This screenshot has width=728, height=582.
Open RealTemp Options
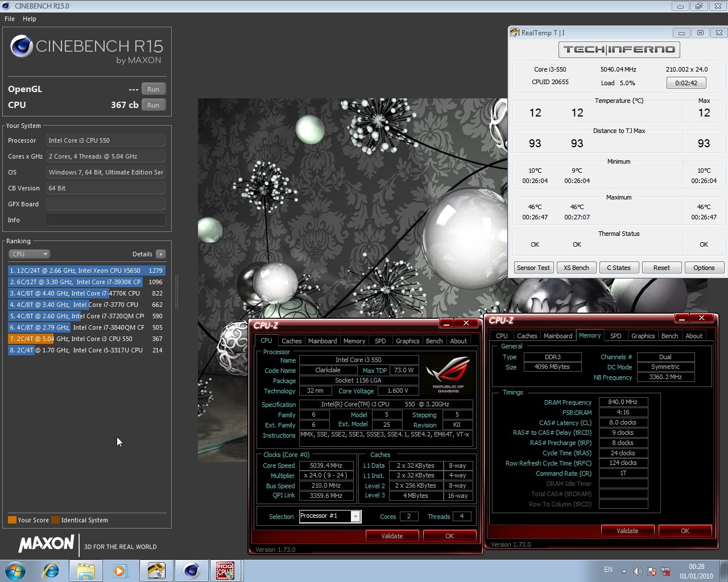(x=704, y=268)
